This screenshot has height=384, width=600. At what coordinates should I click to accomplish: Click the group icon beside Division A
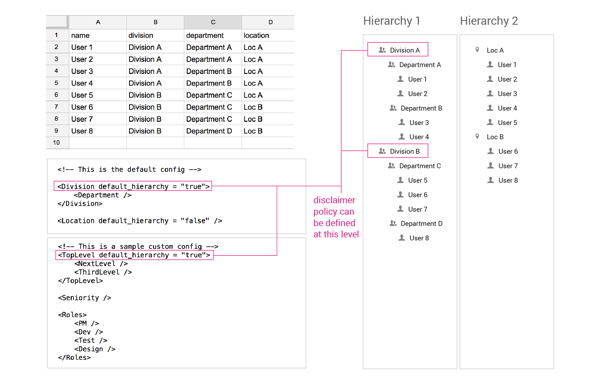[x=382, y=50]
